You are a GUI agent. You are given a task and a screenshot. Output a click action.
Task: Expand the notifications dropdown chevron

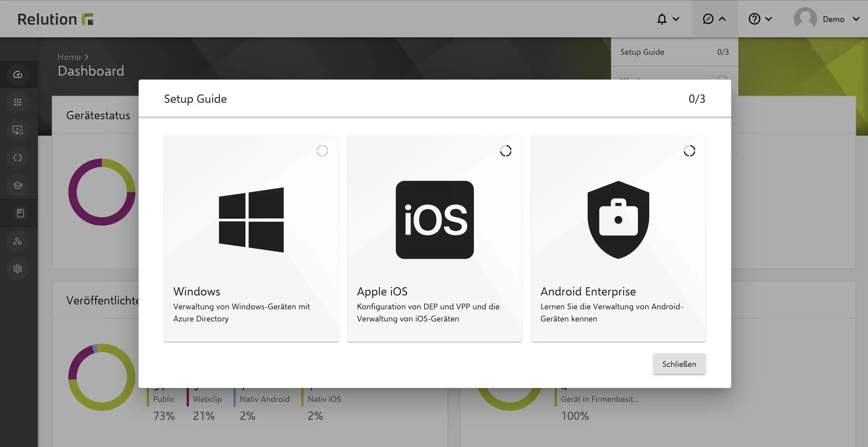(676, 19)
